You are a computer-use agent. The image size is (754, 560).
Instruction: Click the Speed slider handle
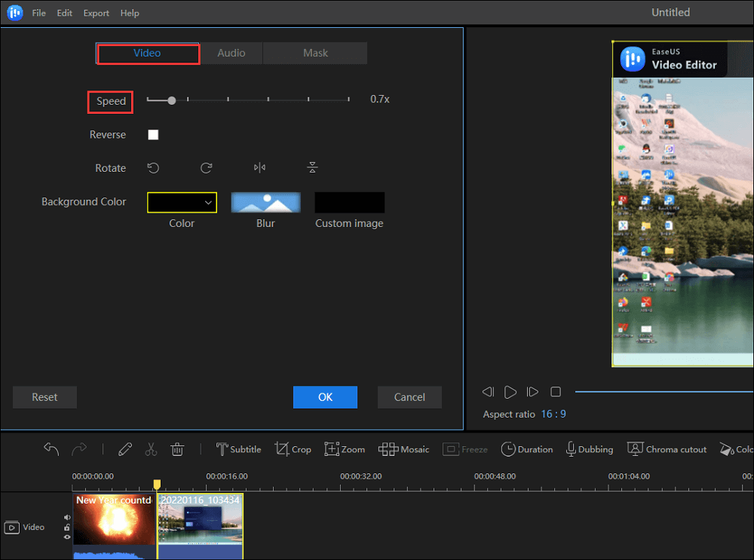pyautogui.click(x=172, y=99)
